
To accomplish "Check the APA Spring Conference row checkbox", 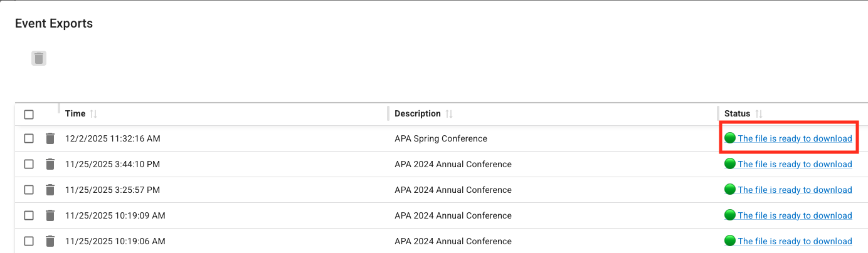I will 29,138.
